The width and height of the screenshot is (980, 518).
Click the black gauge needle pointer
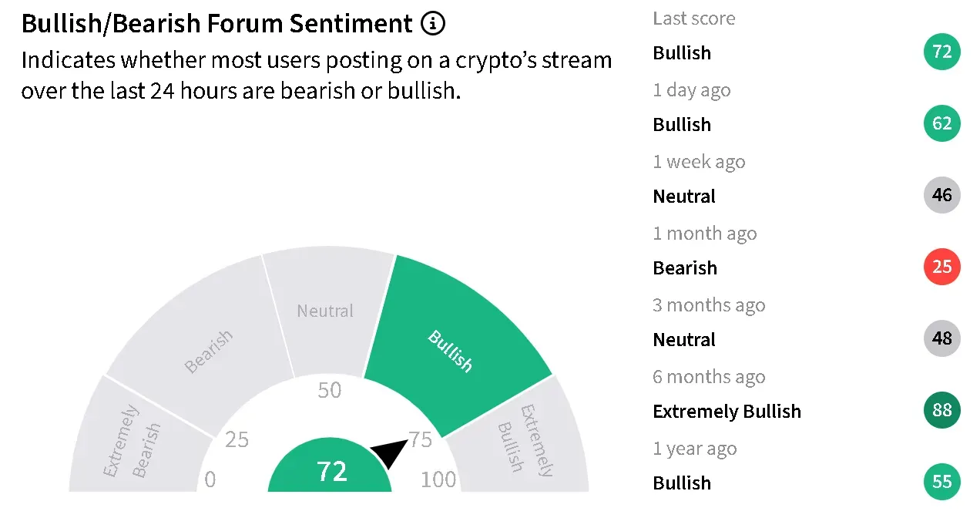pyautogui.click(x=390, y=452)
